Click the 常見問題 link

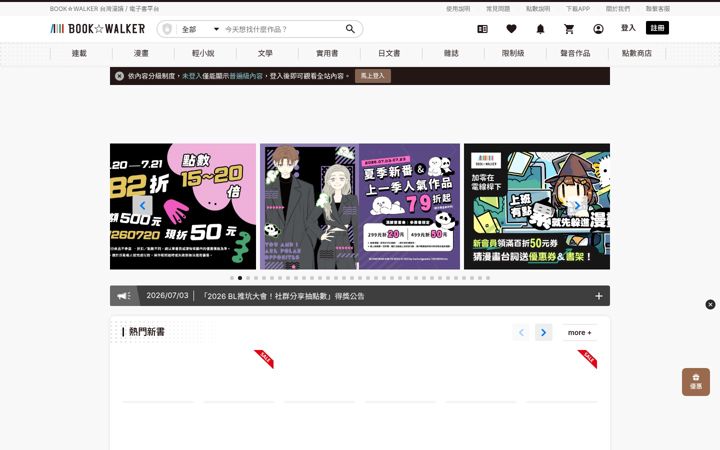(498, 9)
